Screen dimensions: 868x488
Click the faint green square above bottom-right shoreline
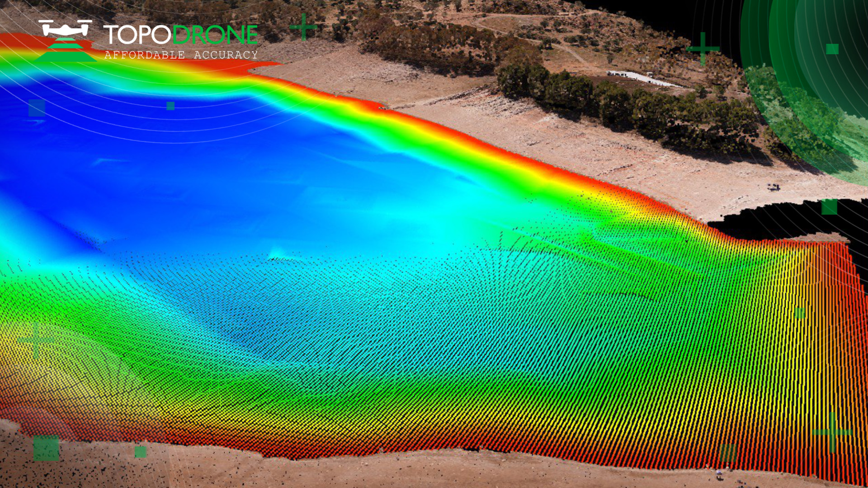pos(728,452)
